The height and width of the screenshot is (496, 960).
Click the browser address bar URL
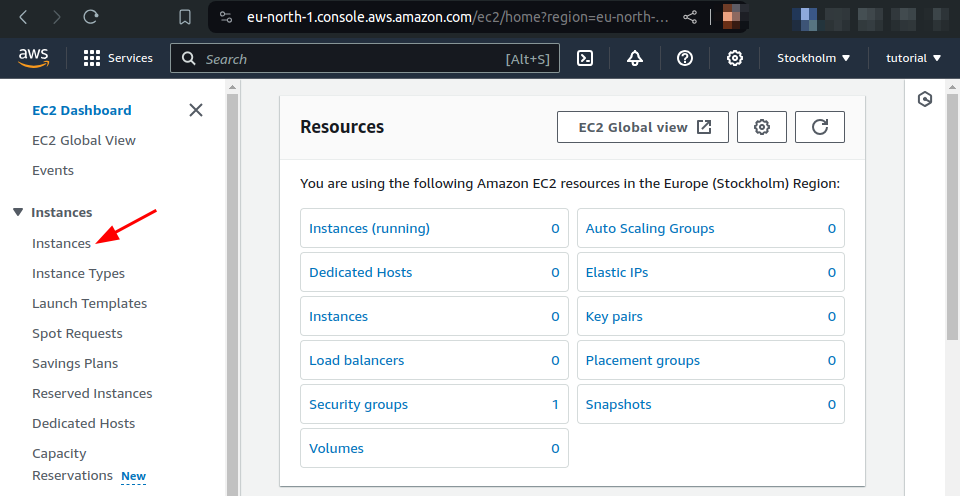point(458,17)
